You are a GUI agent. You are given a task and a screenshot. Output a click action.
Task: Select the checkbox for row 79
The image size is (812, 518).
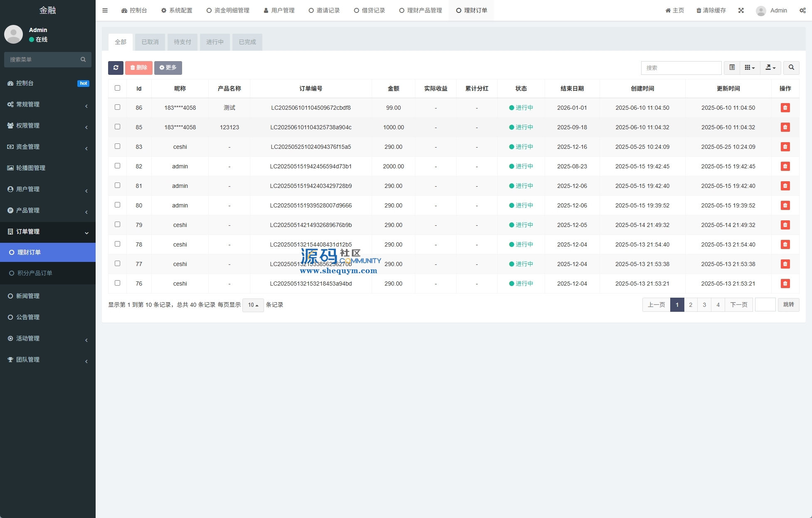(x=117, y=224)
